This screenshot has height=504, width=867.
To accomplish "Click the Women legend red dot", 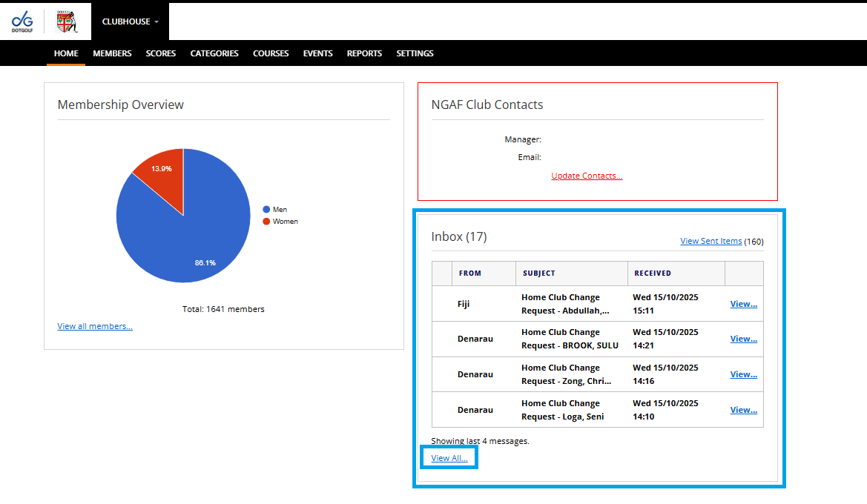I will 266,222.
